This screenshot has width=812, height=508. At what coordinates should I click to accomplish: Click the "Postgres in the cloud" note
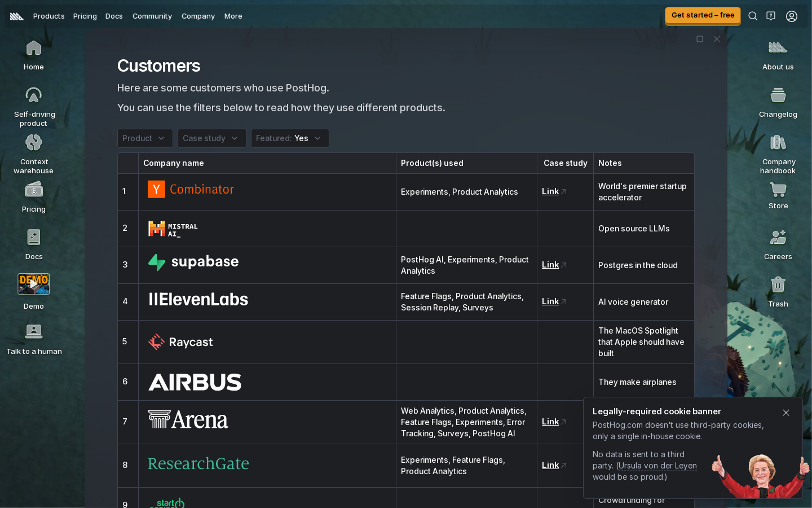(x=638, y=265)
